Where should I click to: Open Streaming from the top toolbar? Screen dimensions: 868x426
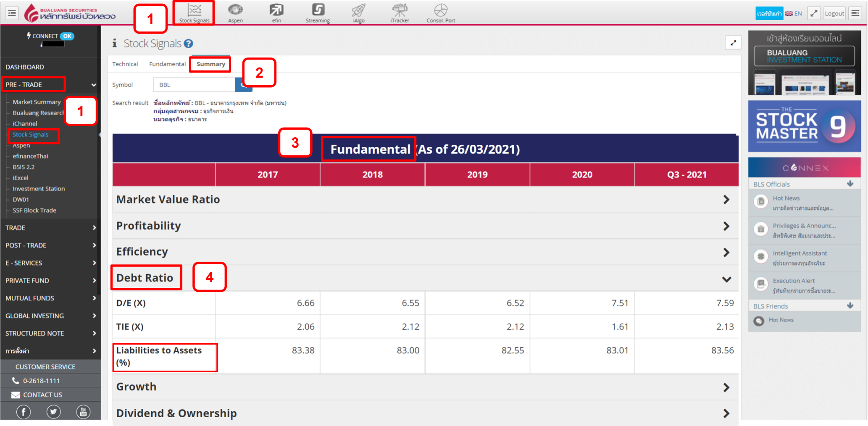click(x=318, y=13)
